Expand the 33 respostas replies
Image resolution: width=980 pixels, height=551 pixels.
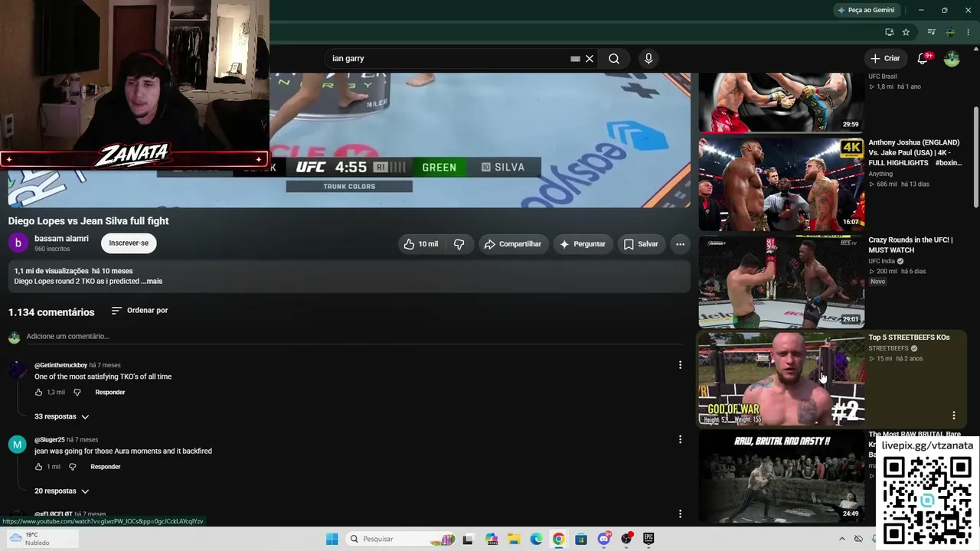(x=62, y=417)
